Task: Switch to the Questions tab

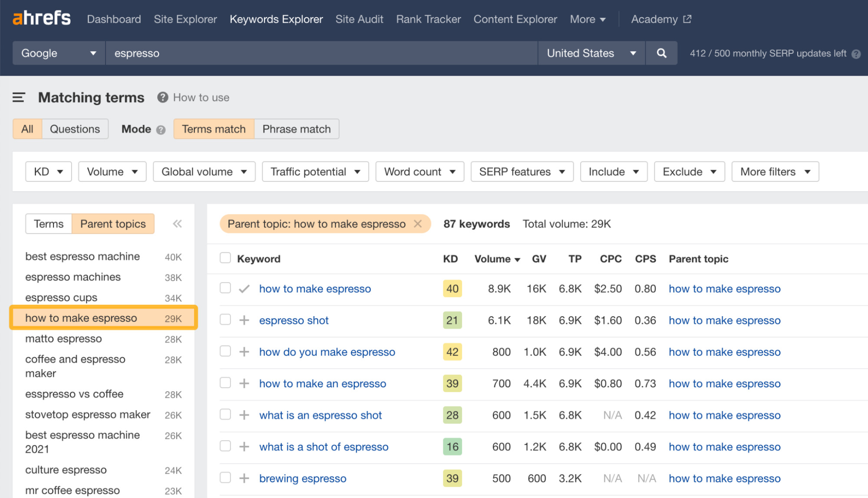Action: tap(75, 129)
